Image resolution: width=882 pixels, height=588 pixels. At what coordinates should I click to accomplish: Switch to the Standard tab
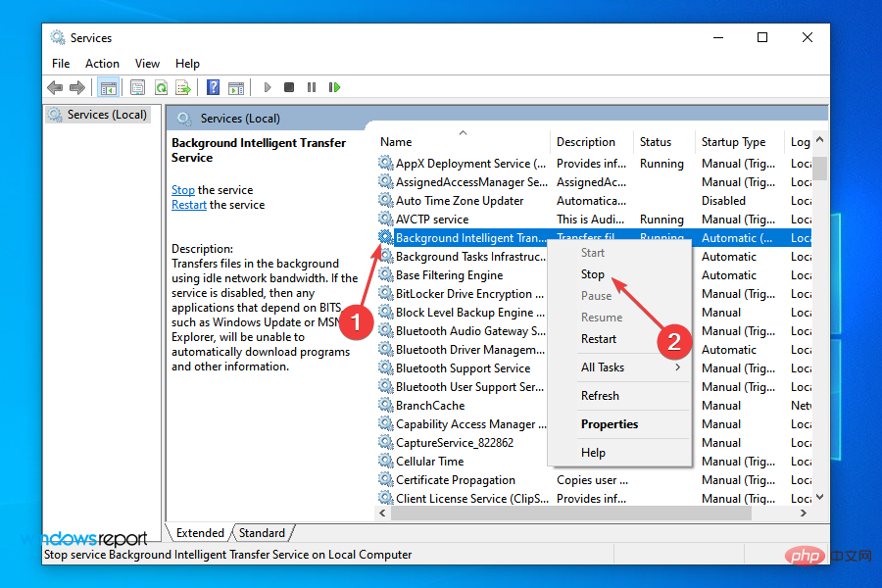coord(262,532)
